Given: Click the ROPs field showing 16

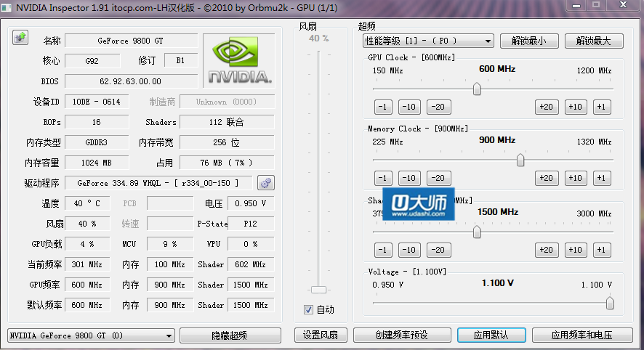Looking at the screenshot, I should click(x=97, y=122).
